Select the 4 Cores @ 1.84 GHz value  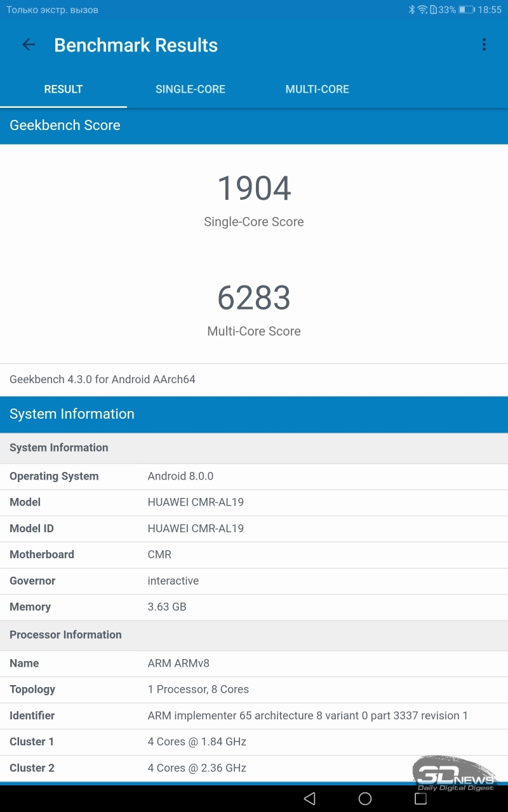pyautogui.click(x=197, y=742)
